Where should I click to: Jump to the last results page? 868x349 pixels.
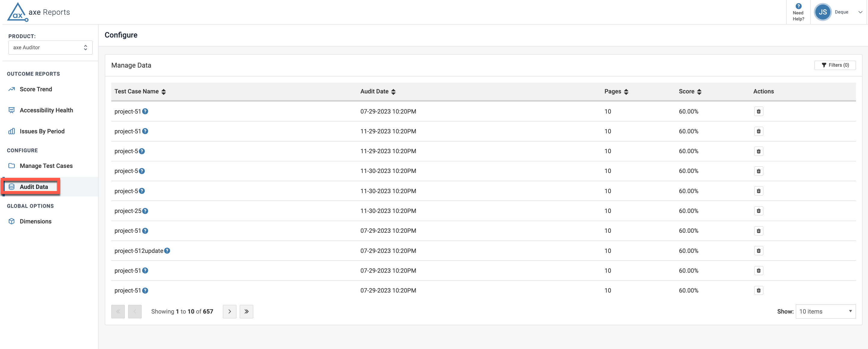coord(246,311)
